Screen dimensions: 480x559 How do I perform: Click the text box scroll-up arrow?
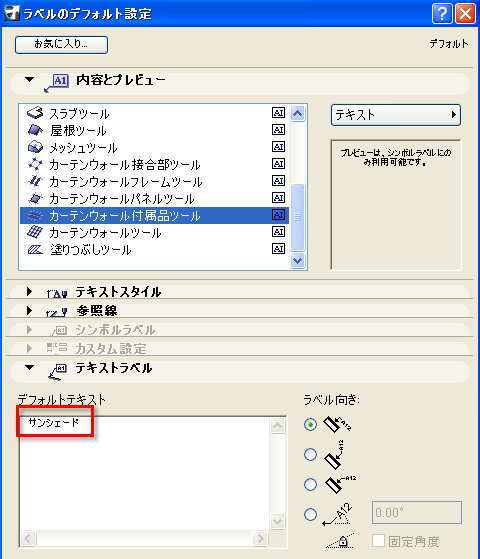click(x=278, y=426)
